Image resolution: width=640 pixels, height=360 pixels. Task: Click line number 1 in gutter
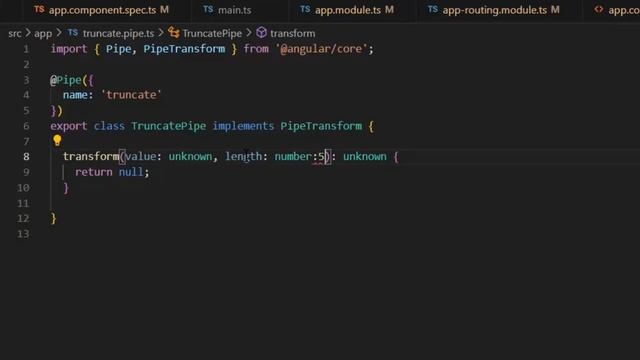coord(26,49)
